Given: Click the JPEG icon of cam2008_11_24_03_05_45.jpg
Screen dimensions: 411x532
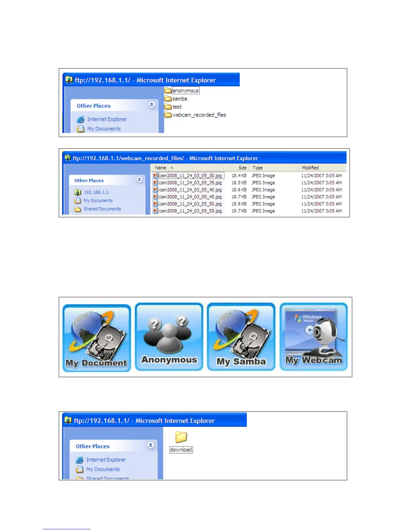Looking at the screenshot, I should pyautogui.click(x=155, y=196).
